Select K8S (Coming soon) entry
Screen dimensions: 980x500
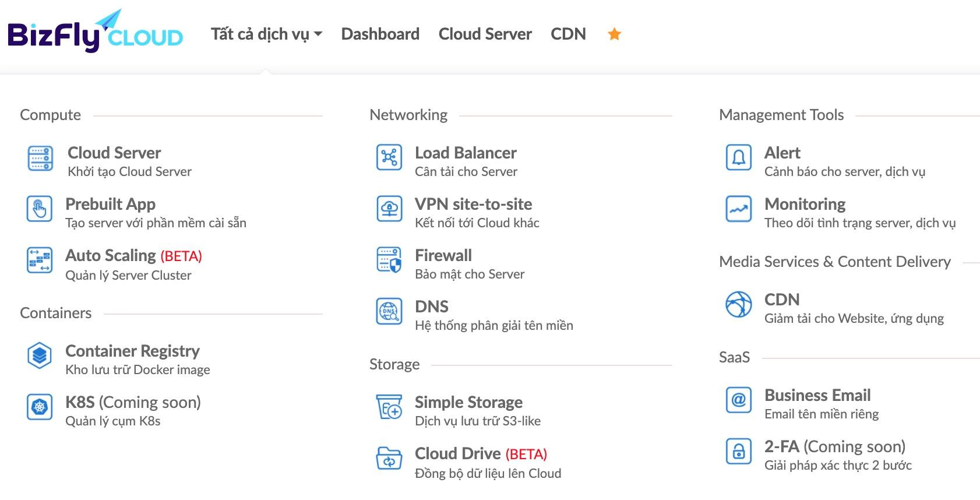(x=133, y=402)
